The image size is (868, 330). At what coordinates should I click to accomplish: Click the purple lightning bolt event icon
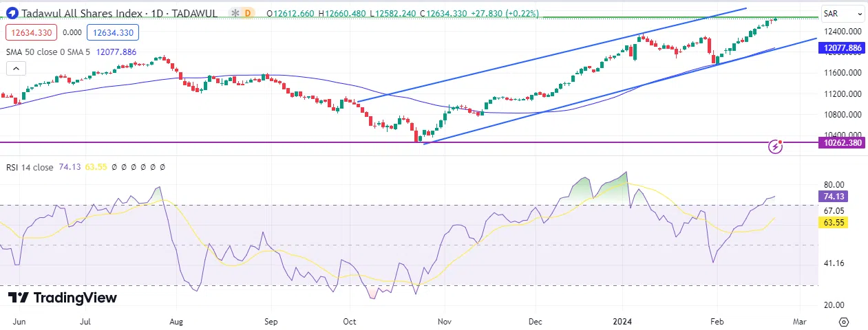pyautogui.click(x=776, y=146)
